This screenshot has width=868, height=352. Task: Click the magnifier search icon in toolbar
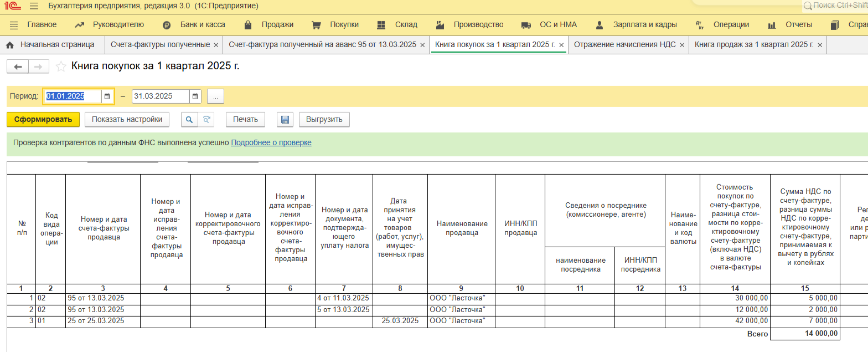189,119
